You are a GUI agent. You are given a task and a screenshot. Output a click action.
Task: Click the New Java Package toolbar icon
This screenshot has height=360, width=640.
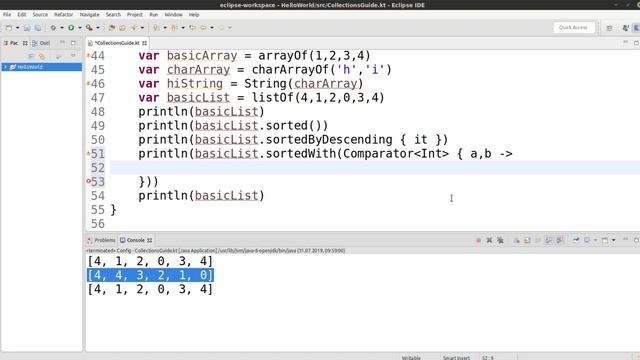pyautogui.click(x=111, y=28)
